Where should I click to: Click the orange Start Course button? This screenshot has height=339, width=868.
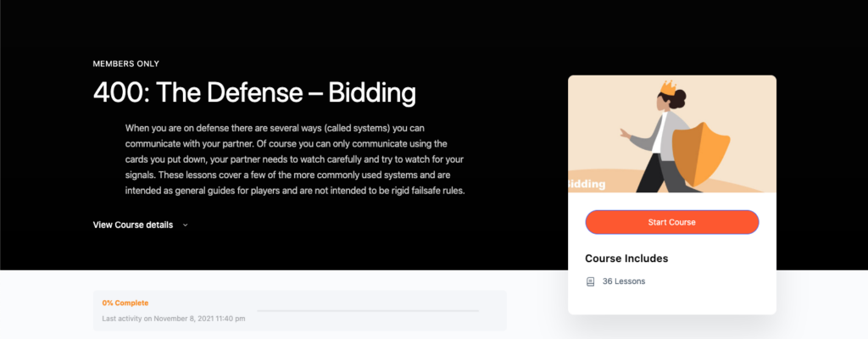(x=671, y=222)
